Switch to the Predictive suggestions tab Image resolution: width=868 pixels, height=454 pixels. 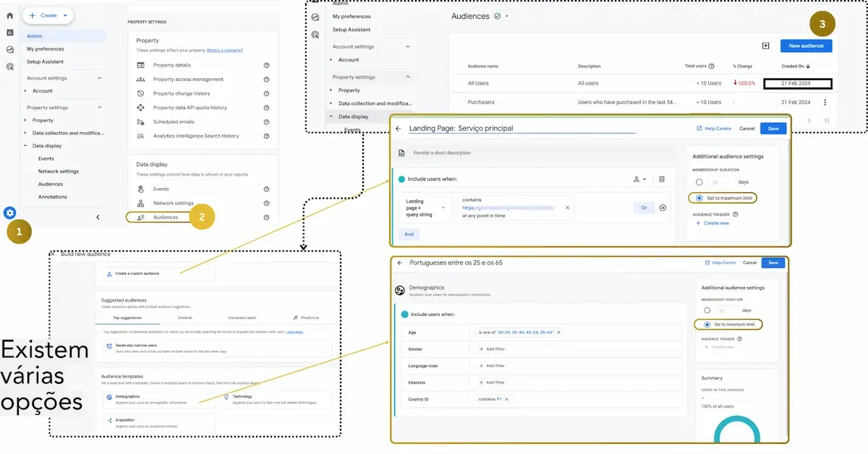tap(306, 317)
